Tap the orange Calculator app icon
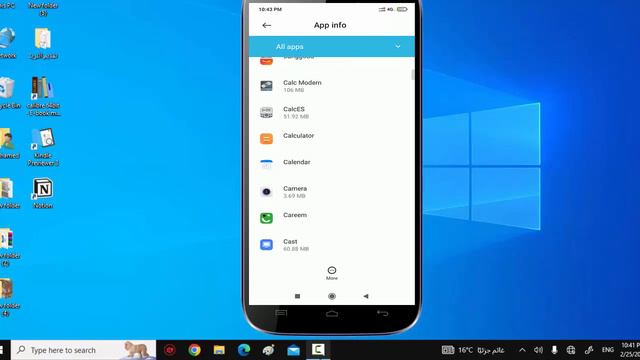Screen dimensions: 640x360 point(266,139)
